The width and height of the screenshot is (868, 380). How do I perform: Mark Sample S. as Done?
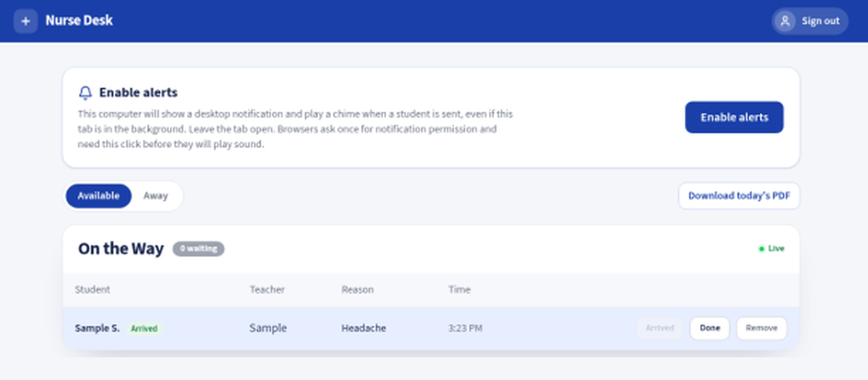(x=710, y=328)
